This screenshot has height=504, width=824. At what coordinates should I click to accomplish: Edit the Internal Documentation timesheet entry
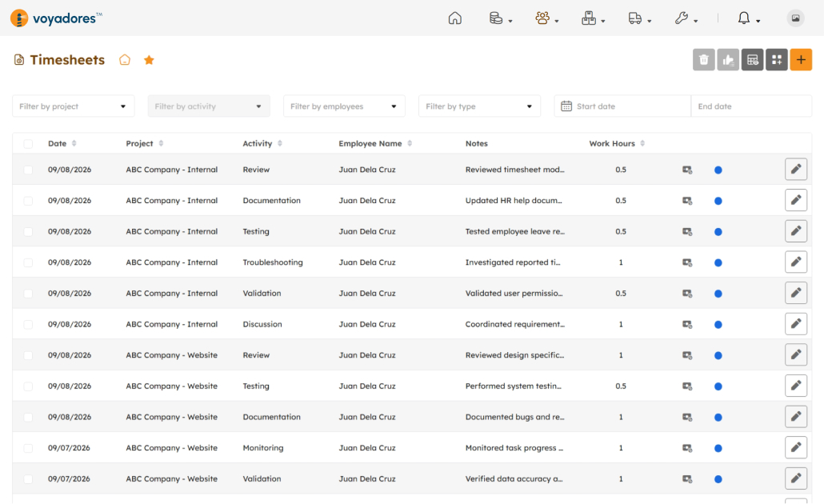click(x=796, y=200)
